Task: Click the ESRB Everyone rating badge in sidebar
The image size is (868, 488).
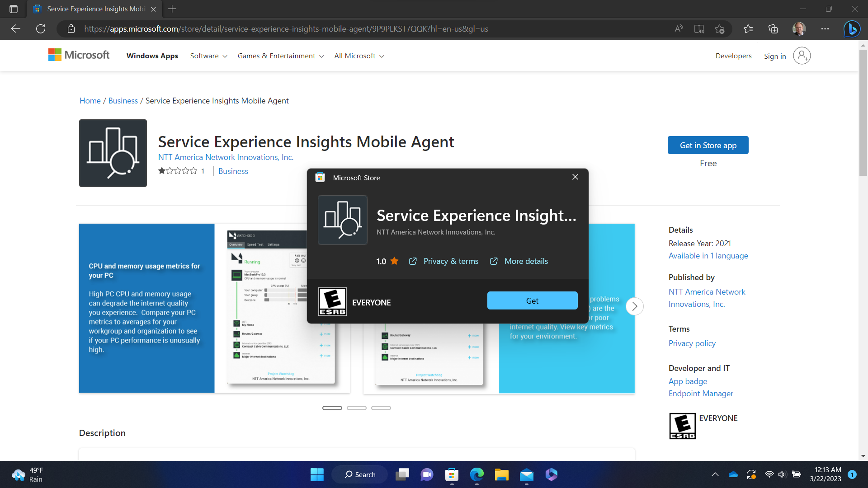Action: (x=682, y=426)
